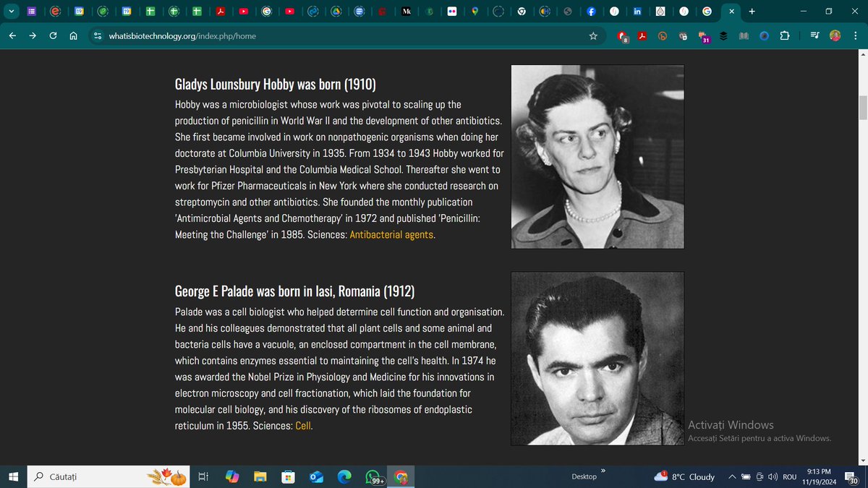Open the 8°C Cloudy weather widget
The width and height of the screenshot is (868, 488).
(684, 476)
